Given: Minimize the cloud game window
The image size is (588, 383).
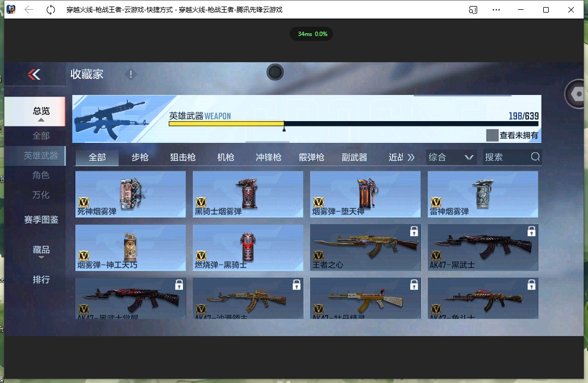Looking at the screenshot, I should click(x=520, y=10).
